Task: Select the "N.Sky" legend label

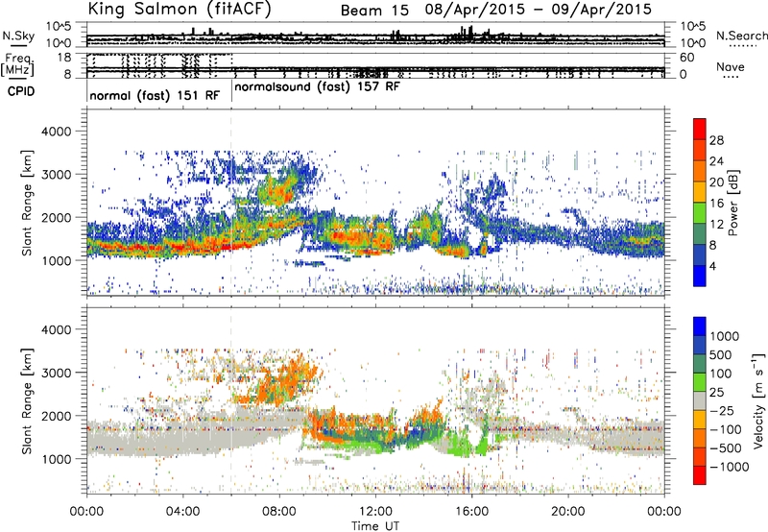Action: pyautogui.click(x=18, y=36)
